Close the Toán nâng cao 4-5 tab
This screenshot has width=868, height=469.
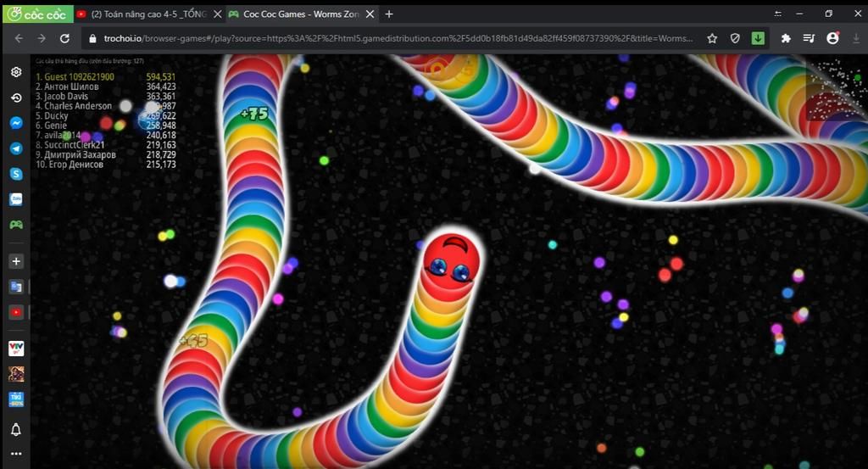pos(218,14)
